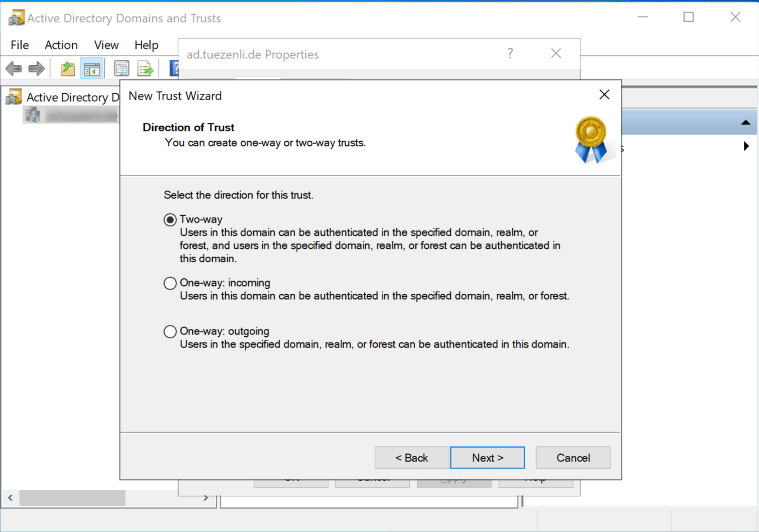Click Active Directory Domains root node icon
This screenshot has width=759, height=532.
pos(14,97)
